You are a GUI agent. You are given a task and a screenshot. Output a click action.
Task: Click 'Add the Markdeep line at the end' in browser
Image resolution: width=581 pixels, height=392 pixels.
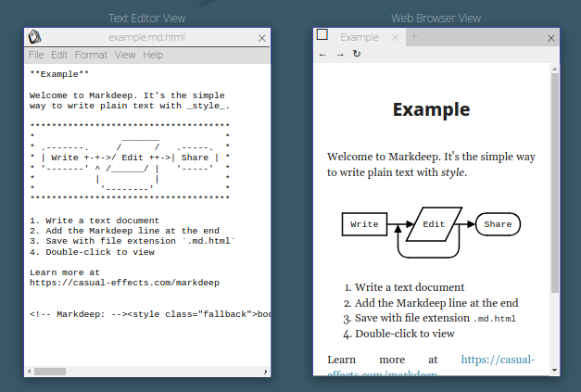[436, 303]
